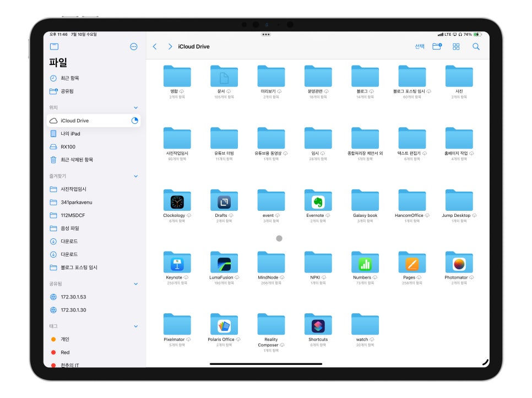Open the LumaFusion folder
This screenshot has width=532, height=398.
coord(224,263)
